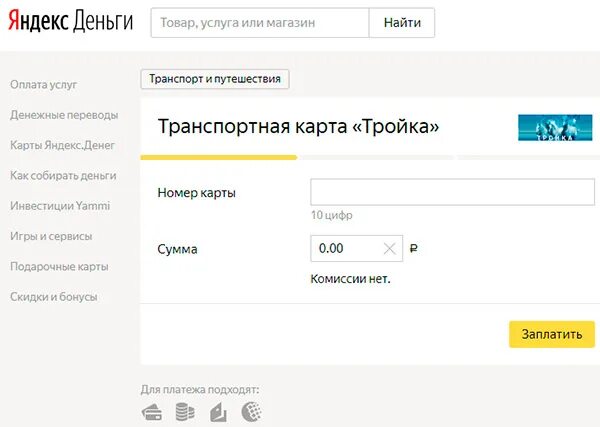The height and width of the screenshot is (427, 600).
Task: Click the Яндекс Деньги logo
Action: point(70,22)
